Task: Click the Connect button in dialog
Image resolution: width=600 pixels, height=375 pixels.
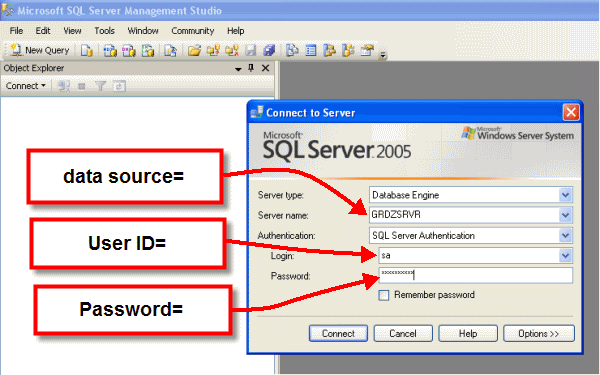Action: coord(338,334)
